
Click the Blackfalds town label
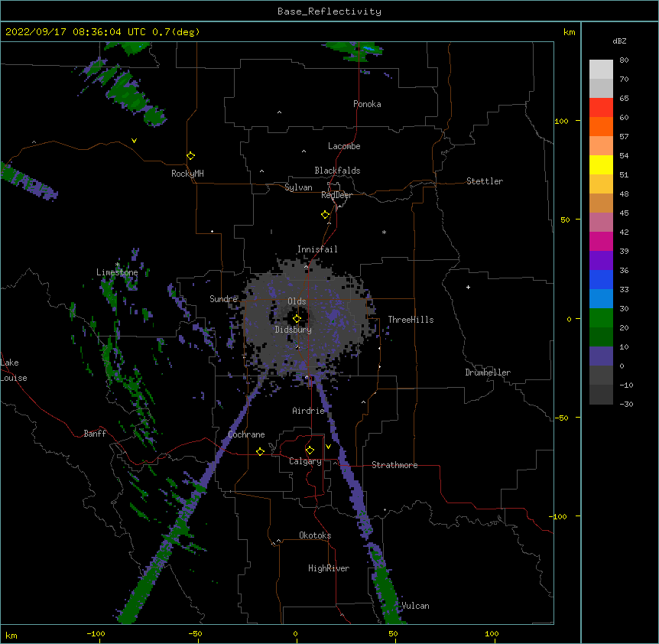pyautogui.click(x=337, y=171)
